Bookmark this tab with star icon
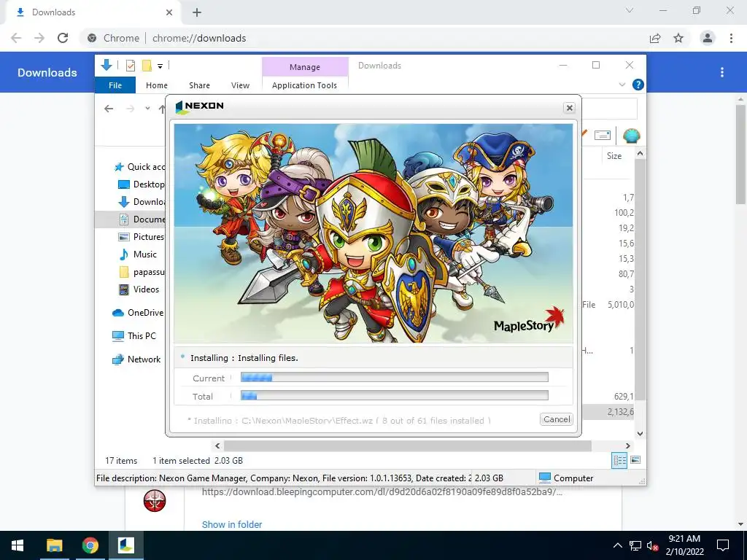 coord(678,38)
